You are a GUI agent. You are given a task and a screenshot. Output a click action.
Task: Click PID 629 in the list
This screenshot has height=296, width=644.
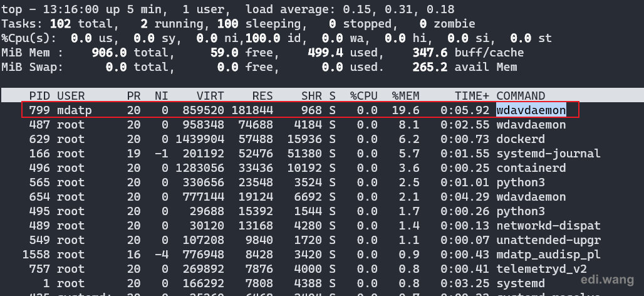39,139
